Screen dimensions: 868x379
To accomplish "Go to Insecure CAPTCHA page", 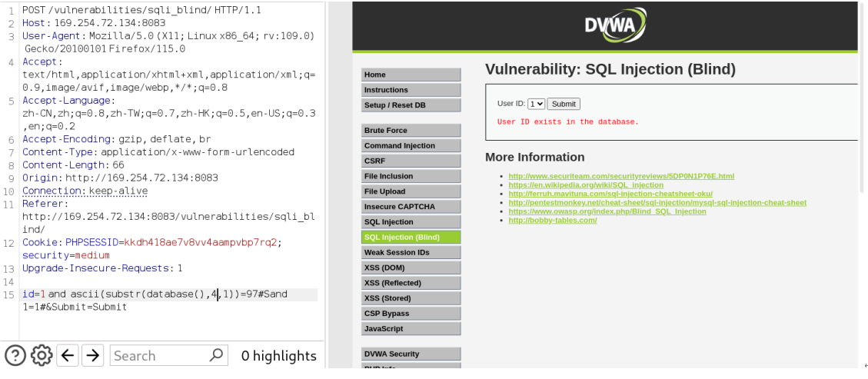I will [x=411, y=206].
